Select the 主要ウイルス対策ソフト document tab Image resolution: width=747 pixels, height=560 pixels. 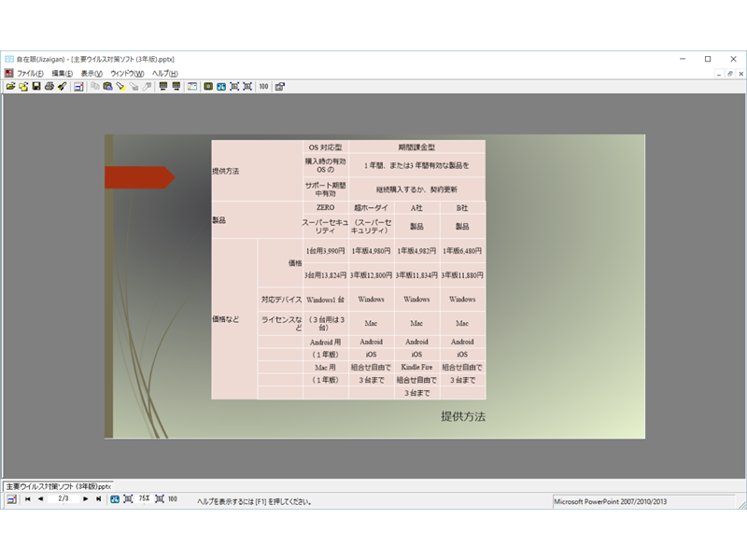pos(58,486)
